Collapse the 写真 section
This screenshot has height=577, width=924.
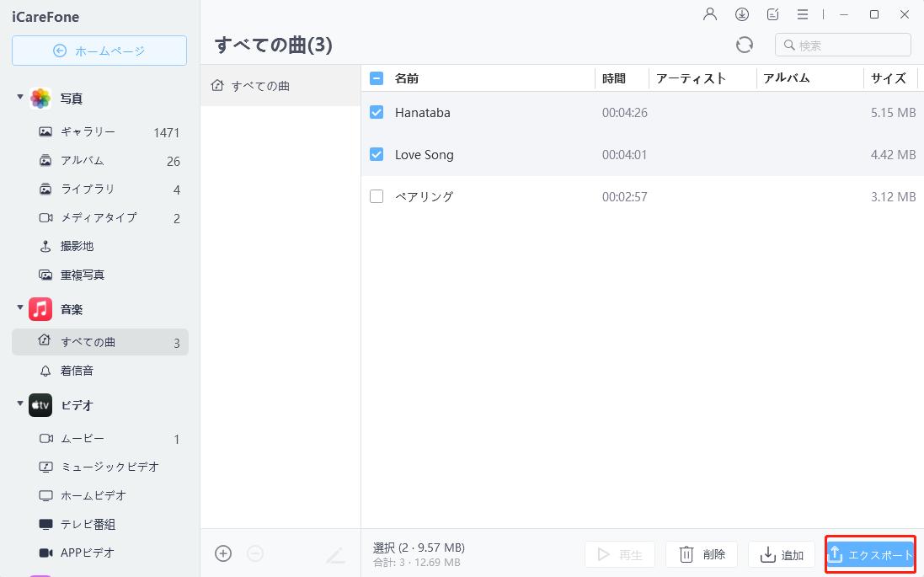pos(20,97)
